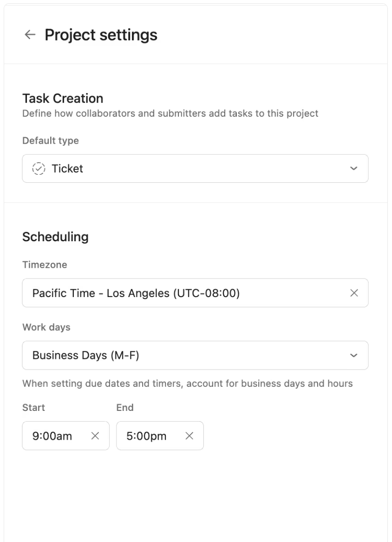Click into the Timezone field text
392x542 pixels.
[136, 293]
